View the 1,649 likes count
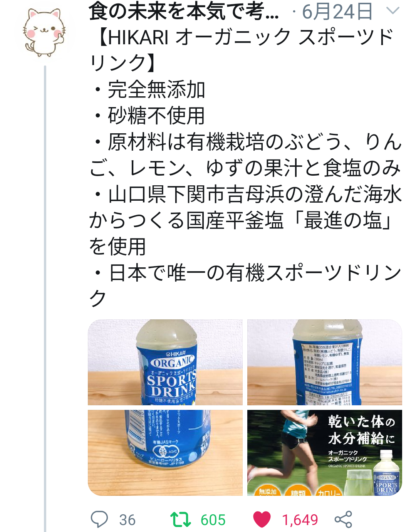Viewport: 416px width, 532px height. tap(300, 520)
